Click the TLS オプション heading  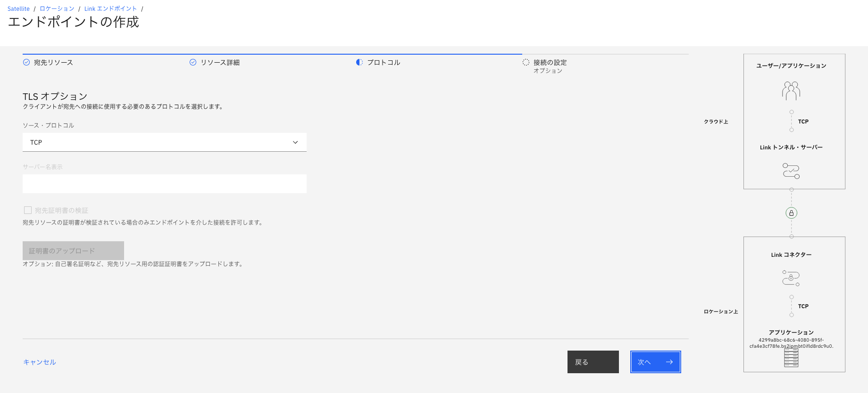[x=55, y=96]
